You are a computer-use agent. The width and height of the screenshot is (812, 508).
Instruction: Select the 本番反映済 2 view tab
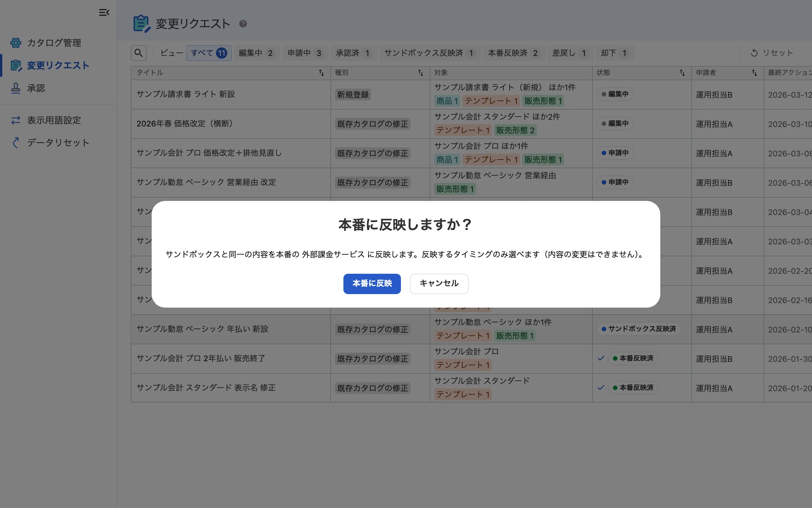(x=514, y=53)
